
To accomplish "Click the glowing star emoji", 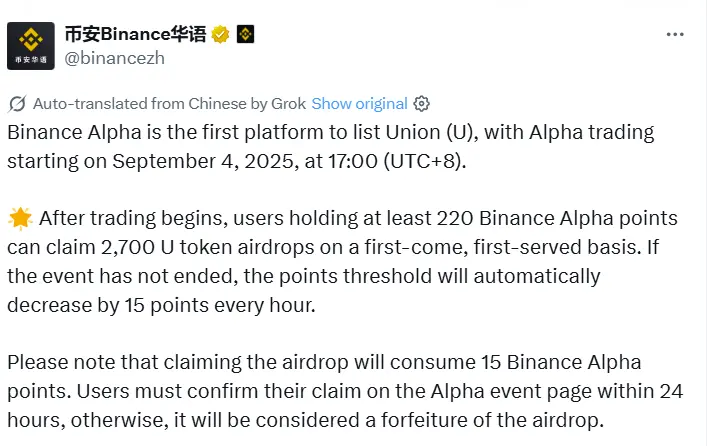I will pos(18,219).
